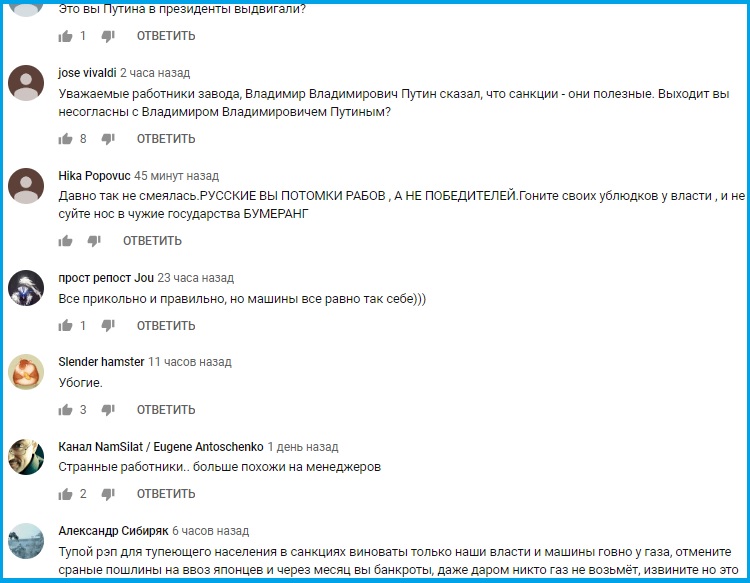Screen dimensions: 750x583
Task: Reply to Slender hamster's comment
Action: (166, 410)
